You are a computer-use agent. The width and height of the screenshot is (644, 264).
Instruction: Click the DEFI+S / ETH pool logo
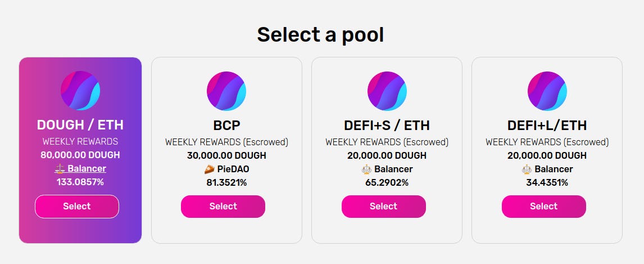(387, 91)
